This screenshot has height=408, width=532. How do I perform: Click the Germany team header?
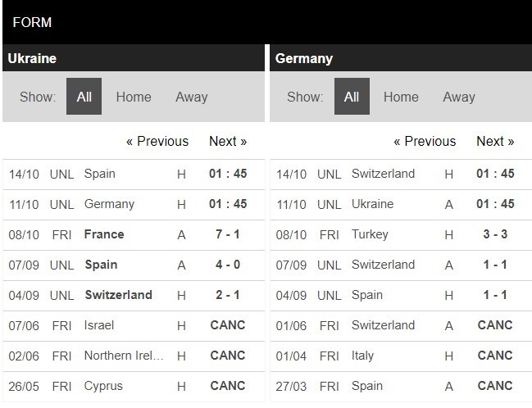(x=304, y=58)
